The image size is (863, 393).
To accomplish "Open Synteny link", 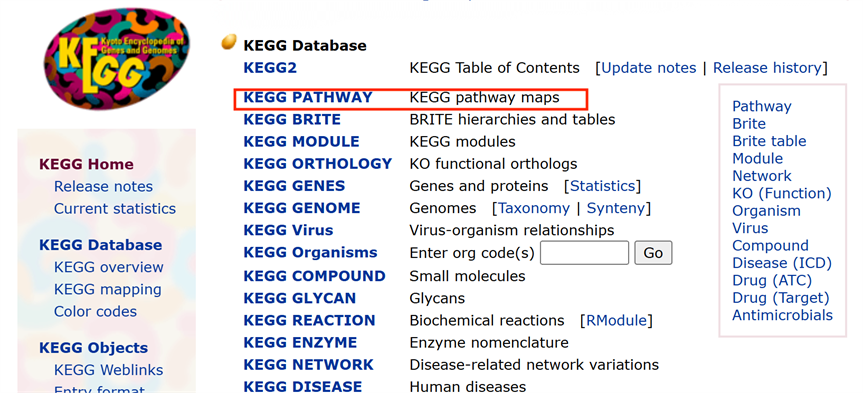I will [x=616, y=208].
